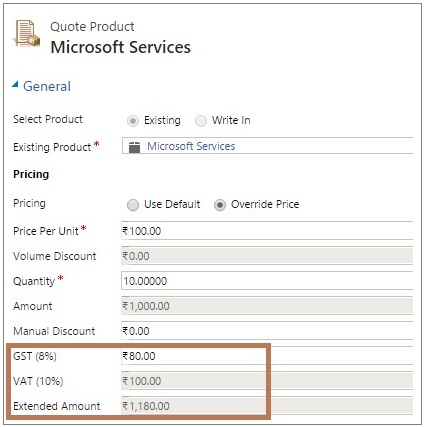Click the General section heading
Viewport: 425px width, 427px height.
[x=47, y=86]
